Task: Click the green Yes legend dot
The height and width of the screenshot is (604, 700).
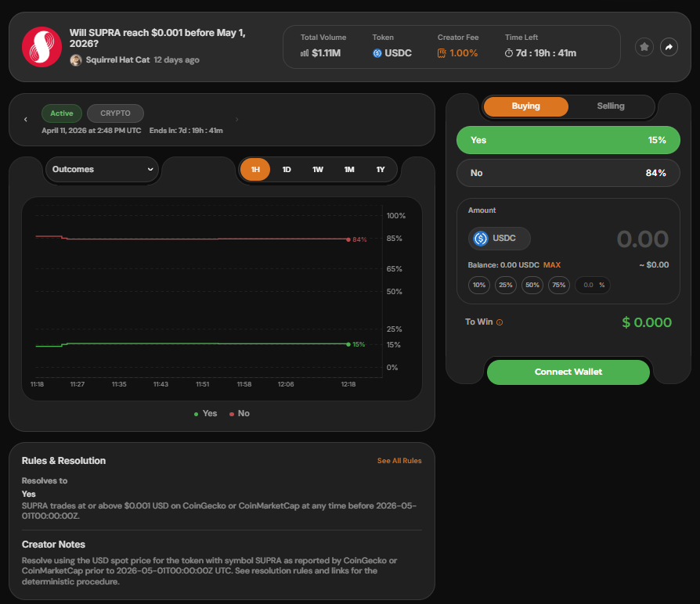Action: 196,414
